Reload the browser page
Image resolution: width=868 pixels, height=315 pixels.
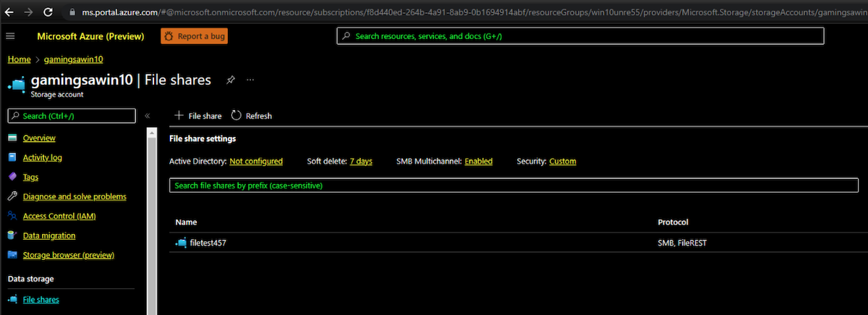click(48, 12)
